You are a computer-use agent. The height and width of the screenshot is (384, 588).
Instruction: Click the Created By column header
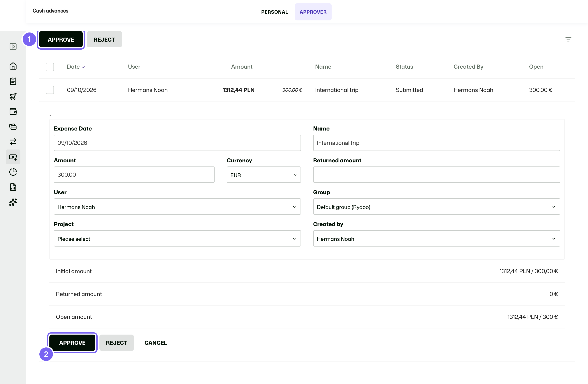[468, 67]
